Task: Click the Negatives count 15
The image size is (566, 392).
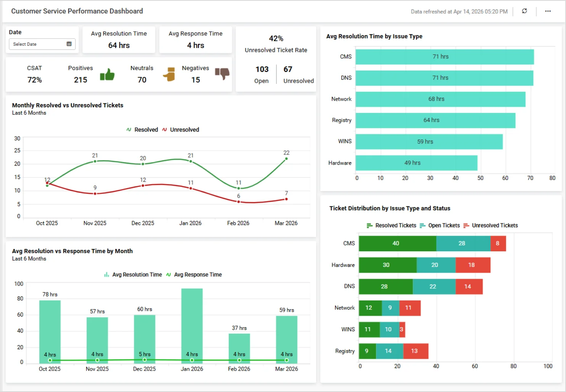Action: click(196, 80)
